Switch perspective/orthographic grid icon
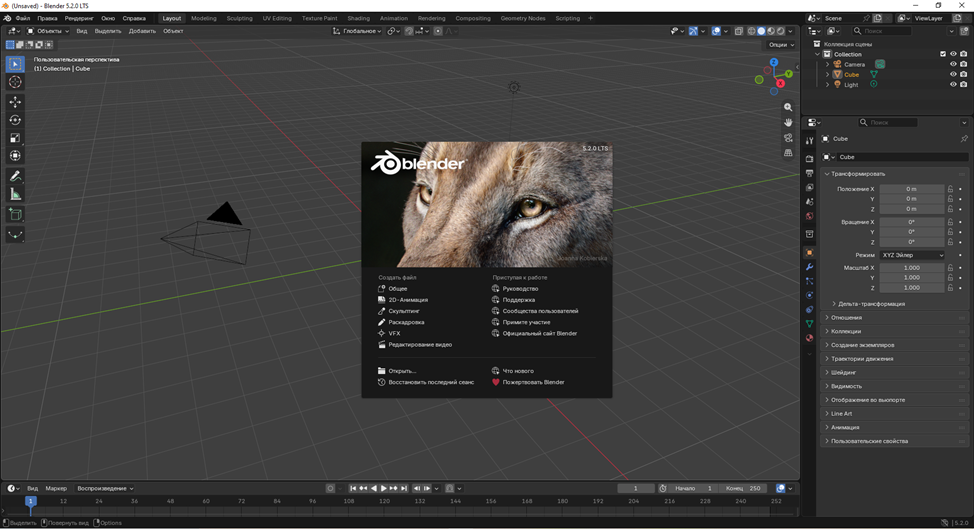The width and height of the screenshot is (974, 529). click(788, 153)
